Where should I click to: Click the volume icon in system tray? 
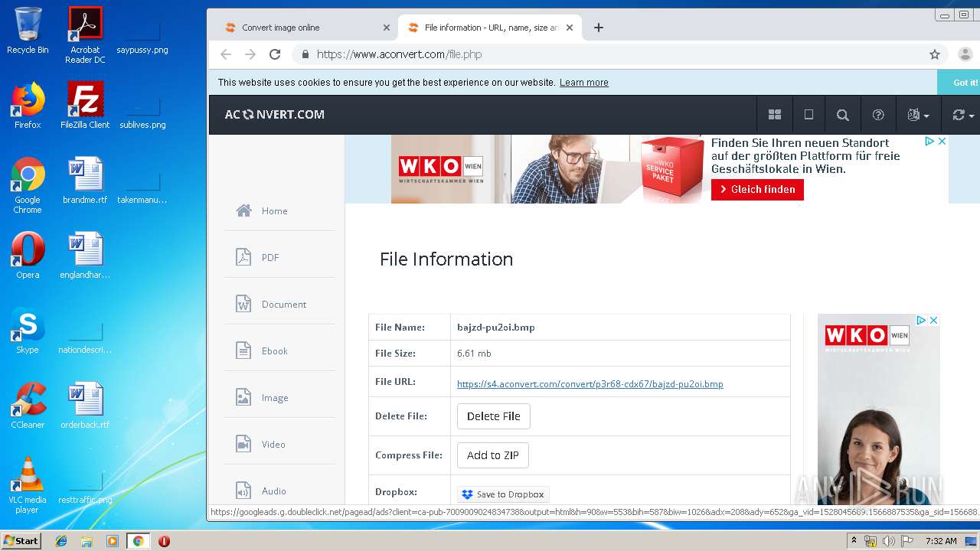point(889,541)
